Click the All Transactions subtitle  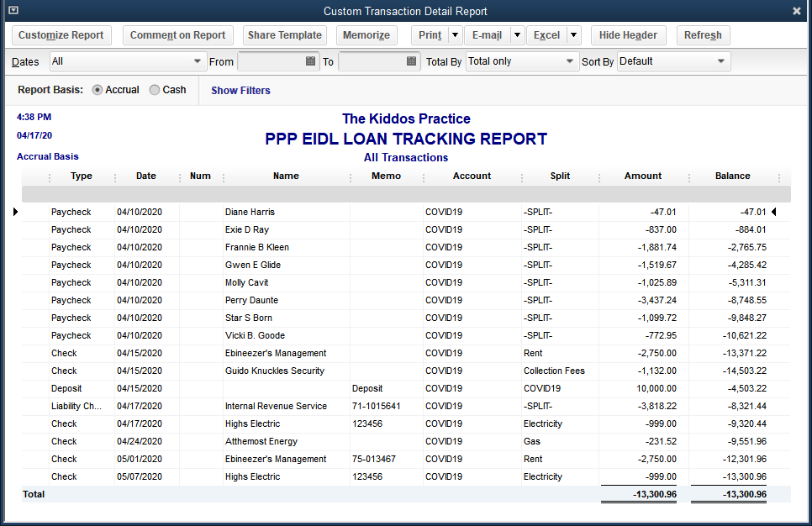point(406,157)
